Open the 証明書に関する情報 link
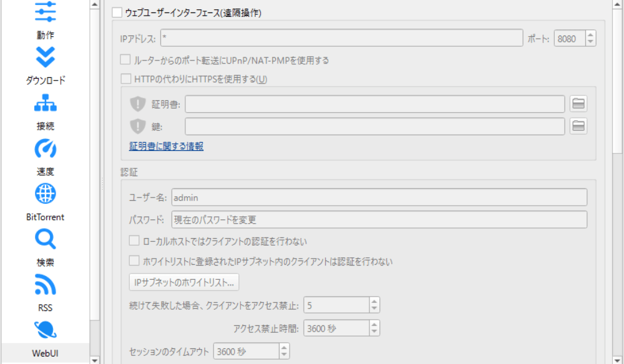This screenshot has width=624, height=364. (x=166, y=146)
